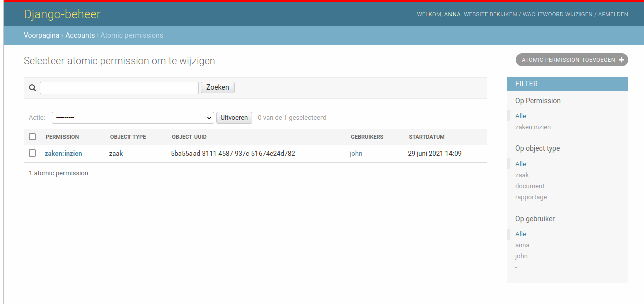
Task: Filter by user anna
Action: pyautogui.click(x=522, y=245)
